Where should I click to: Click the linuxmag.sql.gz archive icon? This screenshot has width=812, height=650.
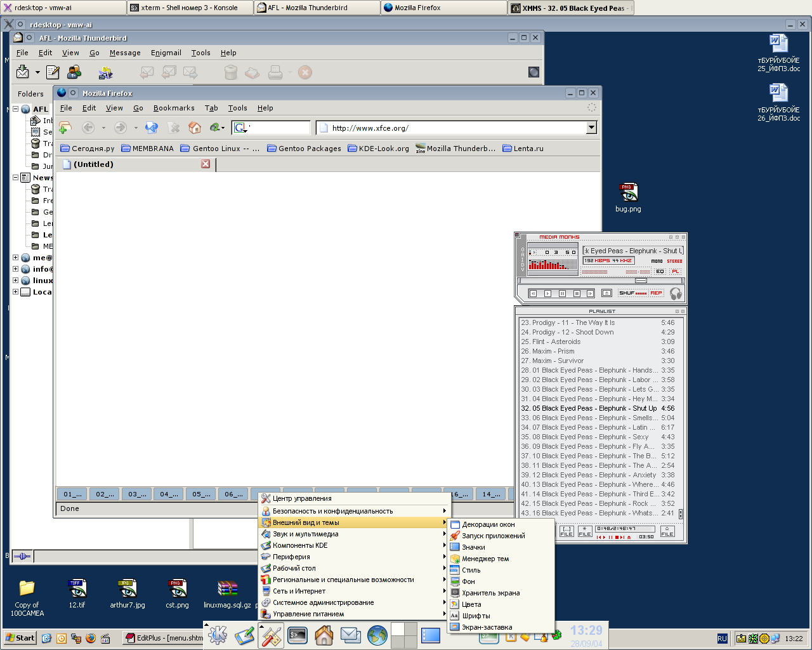click(227, 594)
